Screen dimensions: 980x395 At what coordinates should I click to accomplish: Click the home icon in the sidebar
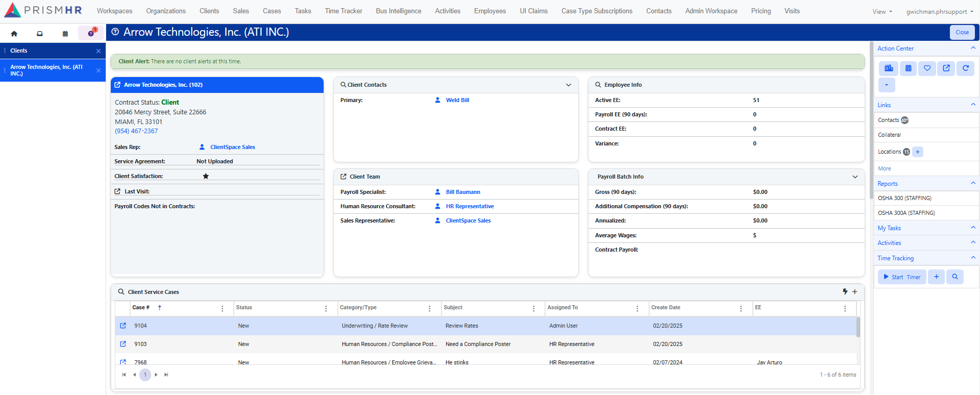click(x=14, y=34)
